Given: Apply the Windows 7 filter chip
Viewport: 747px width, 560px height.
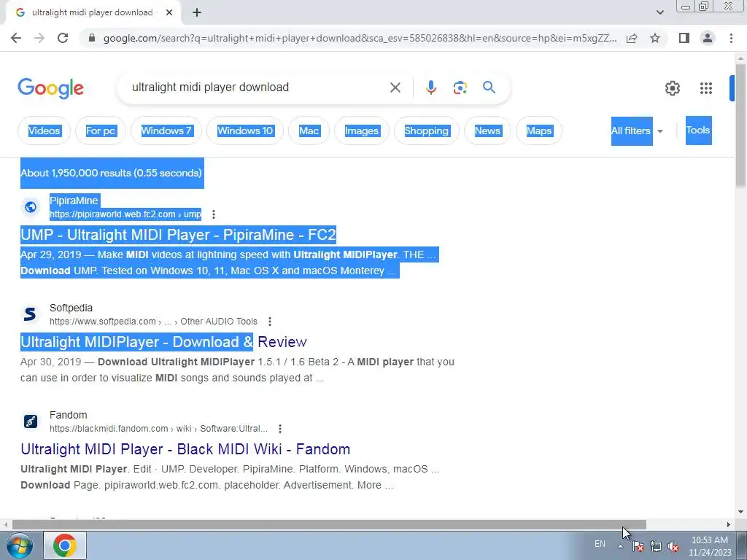Looking at the screenshot, I should pos(166,131).
